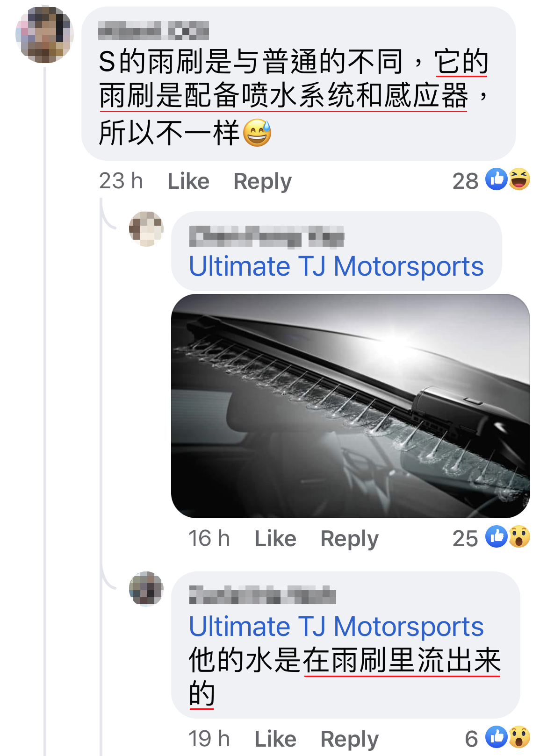Click the blurred name of the top commenter
This screenshot has height=756, width=547.
(153, 30)
